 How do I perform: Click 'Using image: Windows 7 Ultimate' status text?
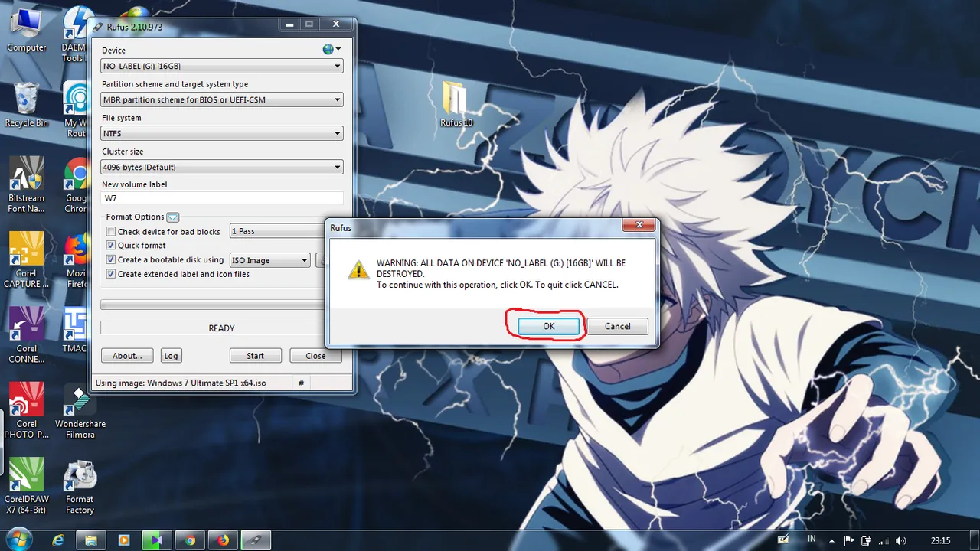181,383
